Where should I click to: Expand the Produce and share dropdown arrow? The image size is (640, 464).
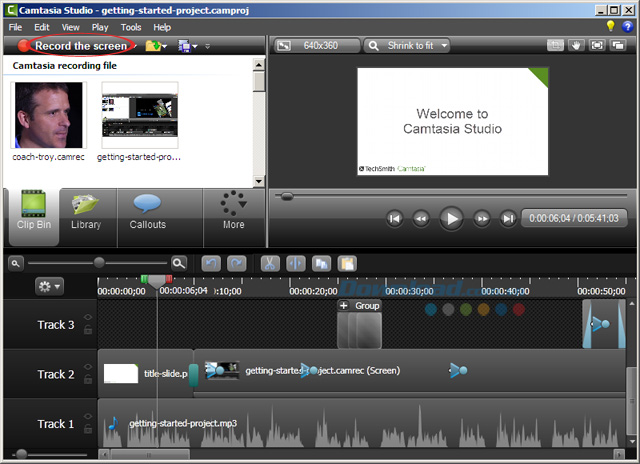pos(195,46)
